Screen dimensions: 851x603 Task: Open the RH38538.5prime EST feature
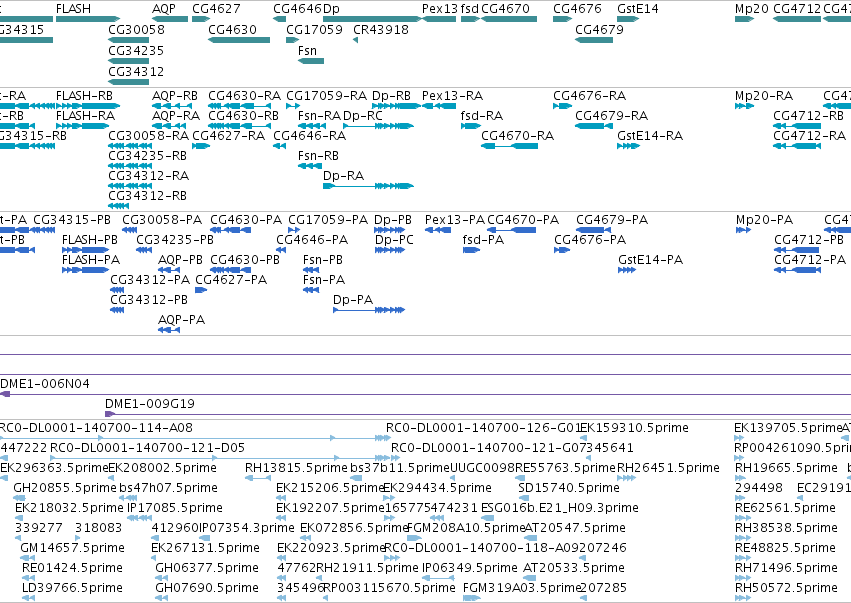tap(741, 538)
